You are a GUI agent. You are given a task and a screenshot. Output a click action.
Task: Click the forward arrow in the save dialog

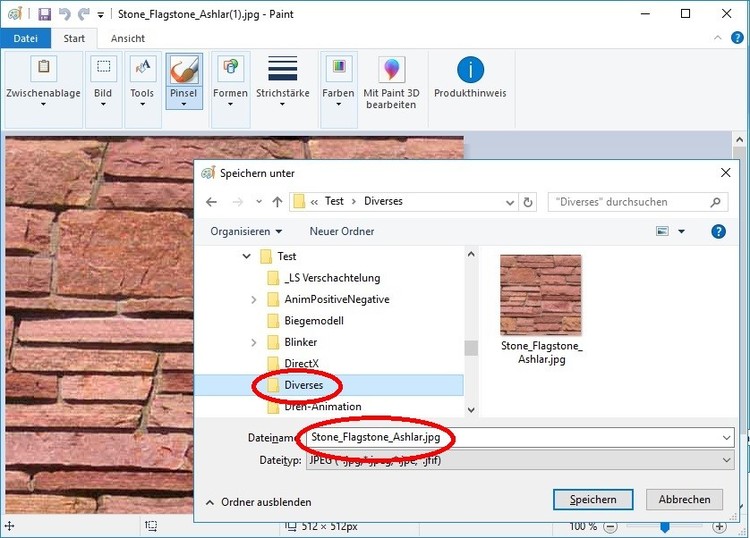[238, 202]
